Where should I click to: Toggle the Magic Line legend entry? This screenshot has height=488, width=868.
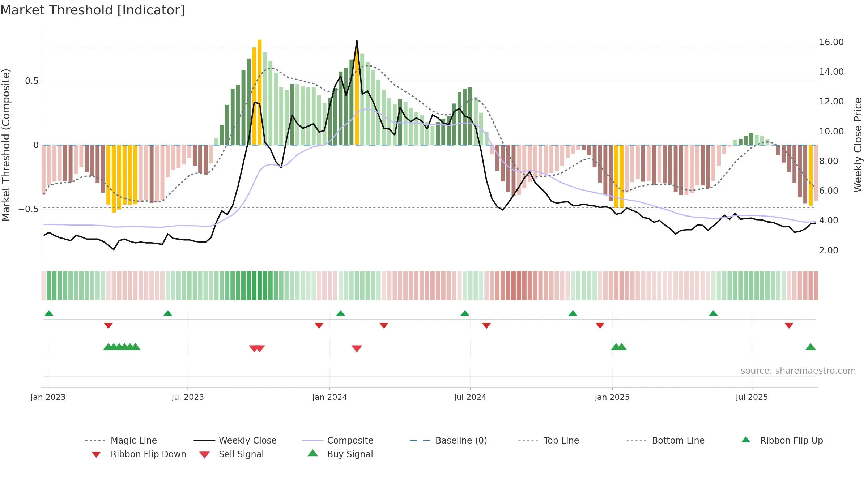tap(121, 440)
